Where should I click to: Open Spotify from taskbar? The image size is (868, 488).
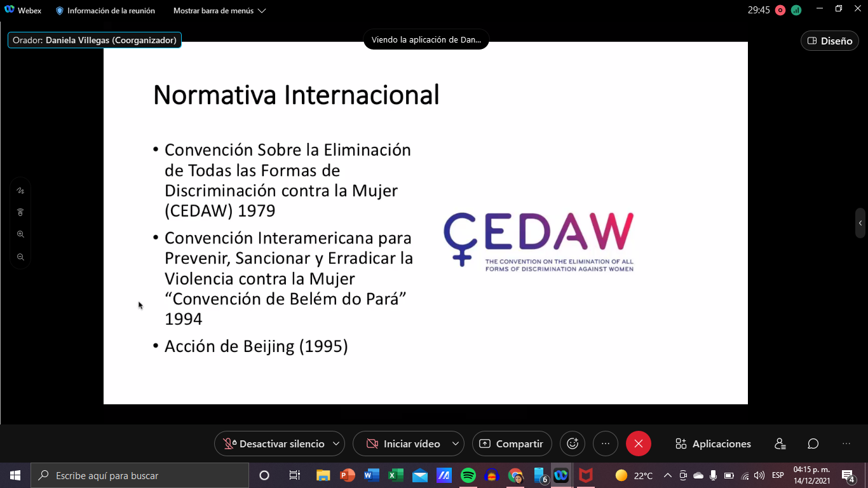pyautogui.click(x=468, y=475)
